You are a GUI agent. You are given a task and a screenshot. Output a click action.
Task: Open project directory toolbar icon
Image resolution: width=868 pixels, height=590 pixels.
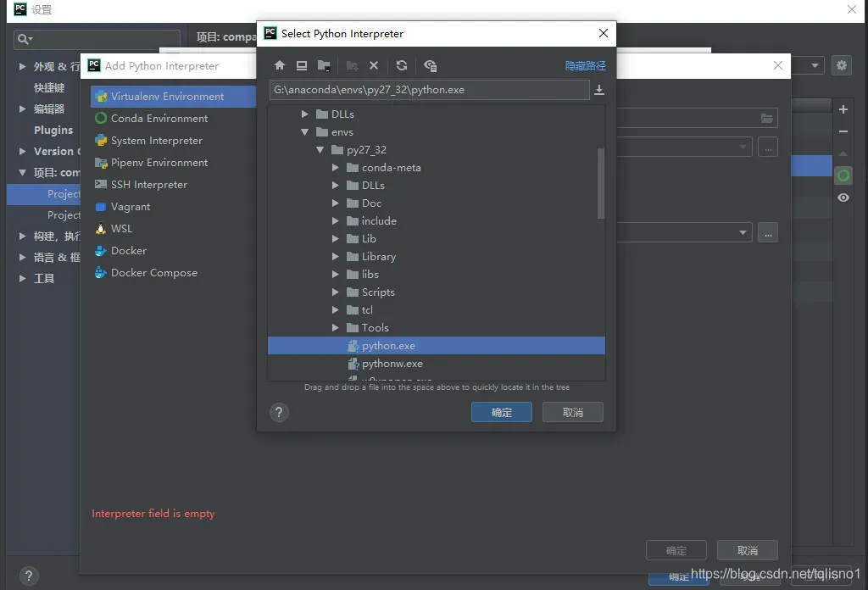[x=324, y=65]
